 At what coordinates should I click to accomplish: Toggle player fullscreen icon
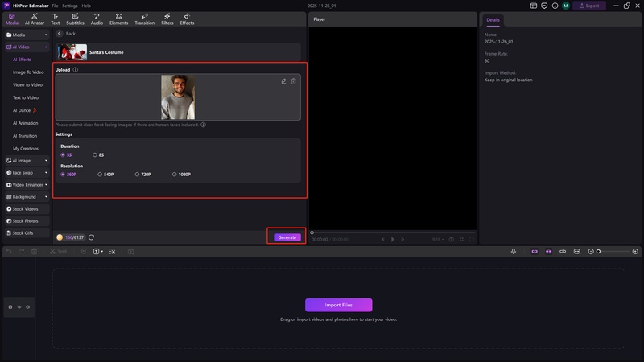pos(472,239)
